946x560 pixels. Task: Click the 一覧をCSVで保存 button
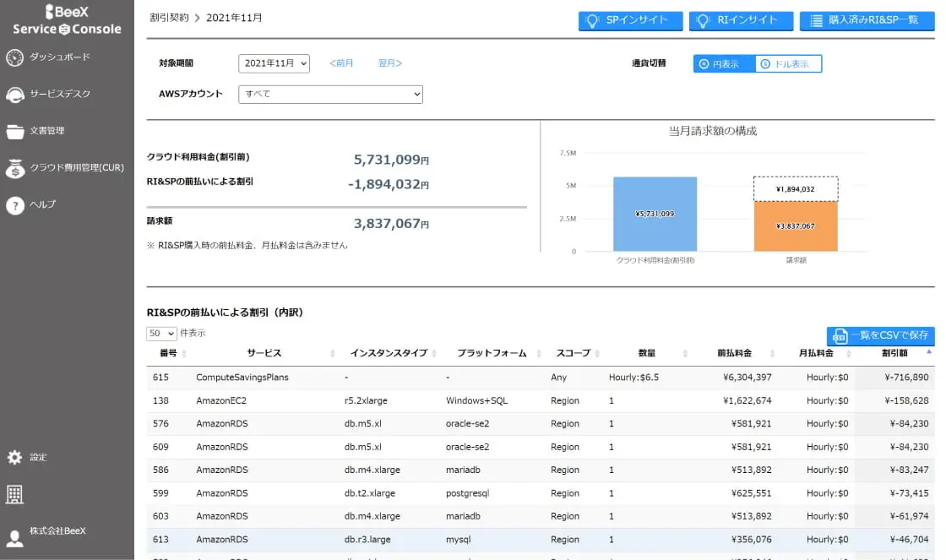click(x=881, y=336)
